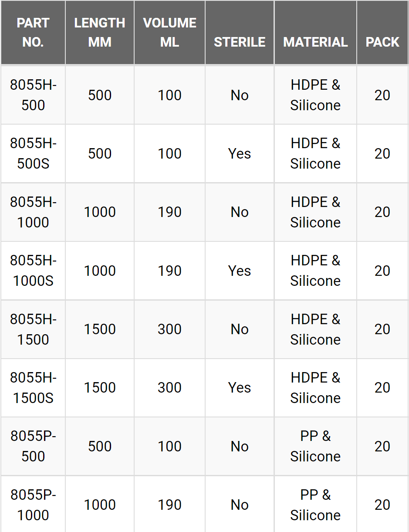The width and height of the screenshot is (409, 532).
Task: Click part number 8055H-1000
Action: 33,212
